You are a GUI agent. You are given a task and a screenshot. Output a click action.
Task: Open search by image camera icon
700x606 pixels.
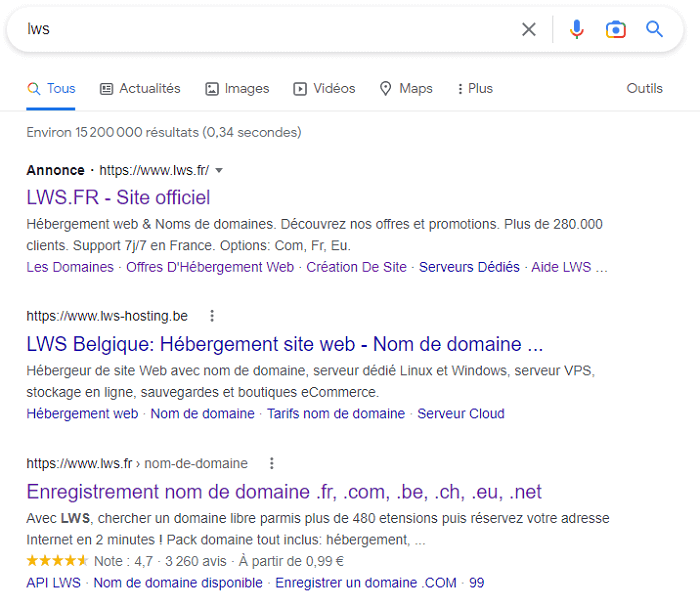616,29
